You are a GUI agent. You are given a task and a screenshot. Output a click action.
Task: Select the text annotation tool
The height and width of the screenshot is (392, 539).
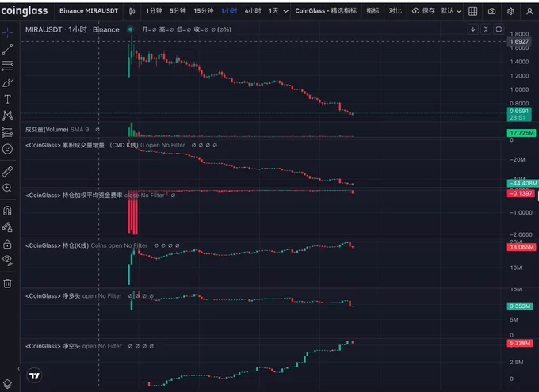(8, 99)
